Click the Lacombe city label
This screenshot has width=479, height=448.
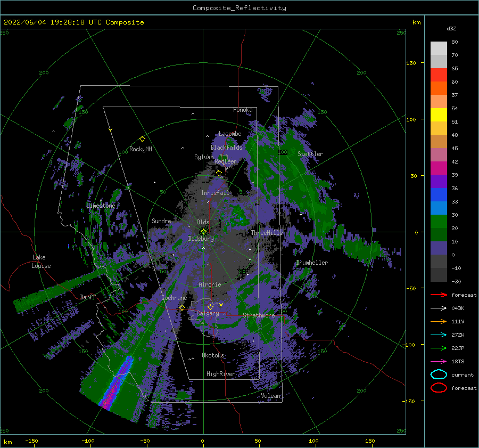coord(230,134)
